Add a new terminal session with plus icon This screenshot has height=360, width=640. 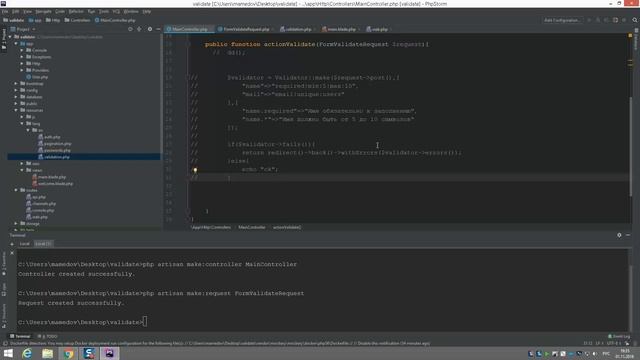12,244
